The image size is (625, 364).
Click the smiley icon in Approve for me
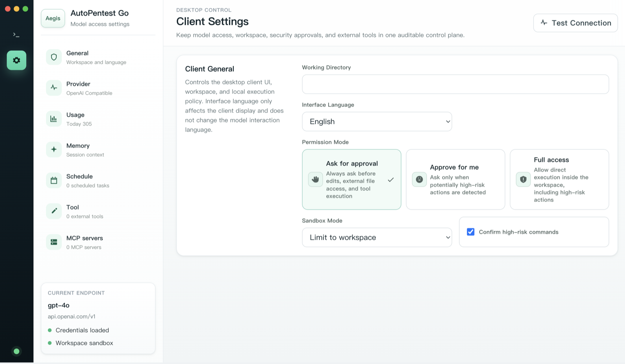(x=419, y=179)
